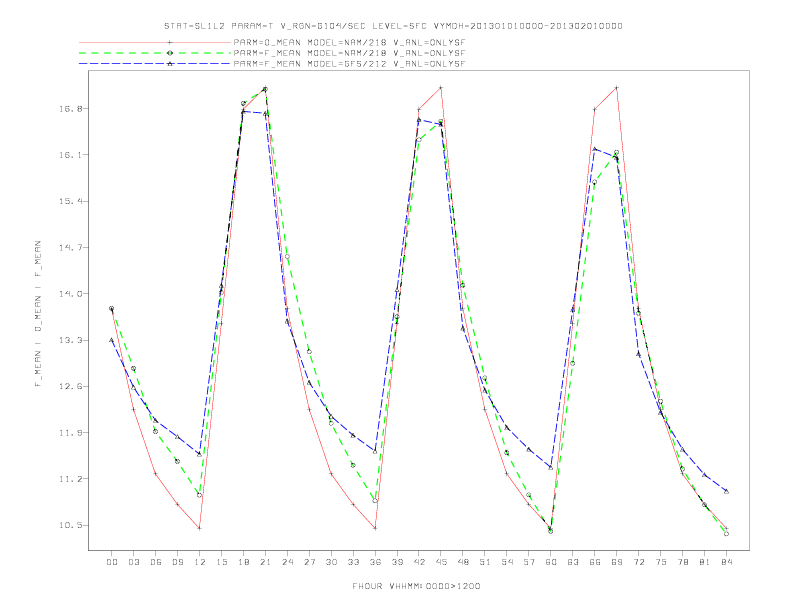Image resolution: width=792 pixels, height=612 pixels.
Task: Click y-axis tick value 10.5
Action: pos(70,525)
